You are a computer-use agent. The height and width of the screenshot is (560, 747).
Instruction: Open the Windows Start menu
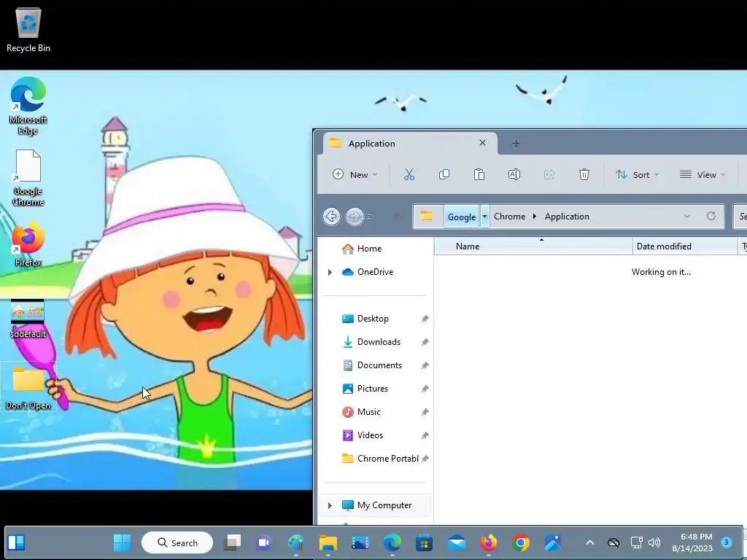point(122,542)
